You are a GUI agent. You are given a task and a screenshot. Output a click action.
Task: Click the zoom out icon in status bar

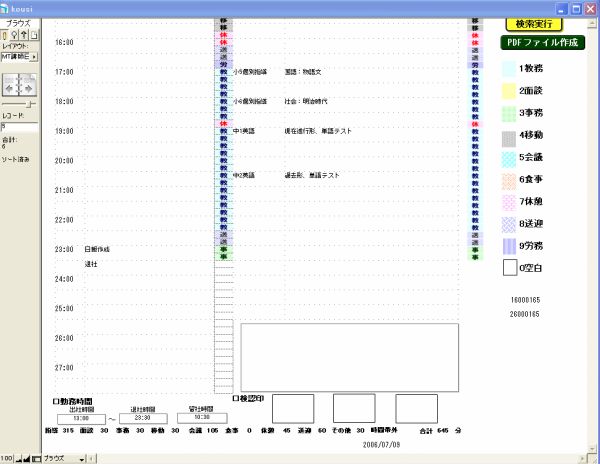[18, 457]
